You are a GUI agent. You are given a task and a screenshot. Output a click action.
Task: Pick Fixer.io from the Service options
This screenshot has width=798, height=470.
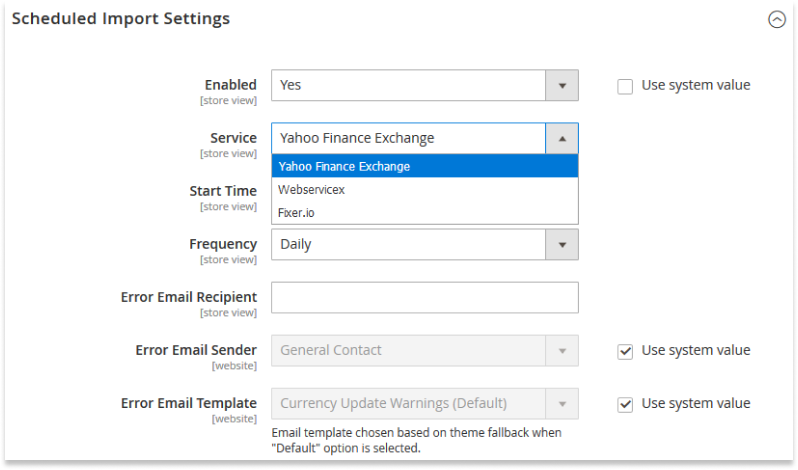point(425,213)
